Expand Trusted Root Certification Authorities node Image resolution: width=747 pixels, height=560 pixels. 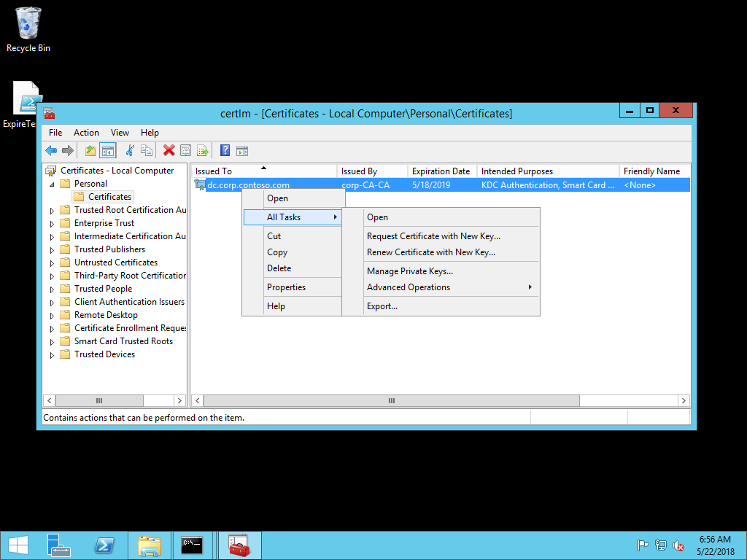coord(52,211)
